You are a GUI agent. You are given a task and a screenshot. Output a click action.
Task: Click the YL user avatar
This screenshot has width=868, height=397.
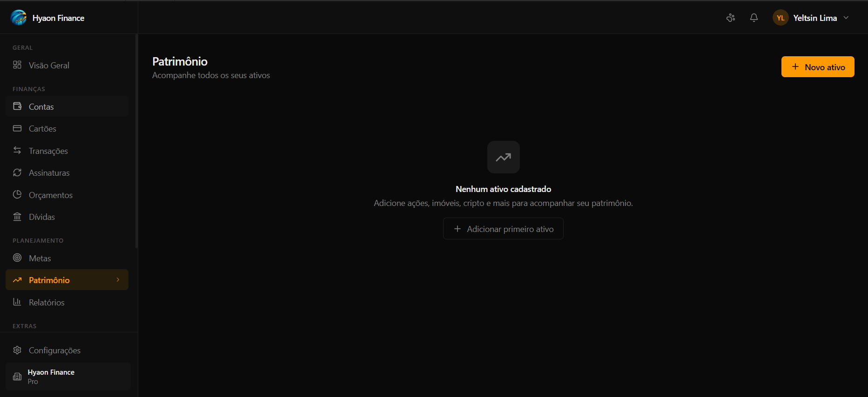point(781,18)
